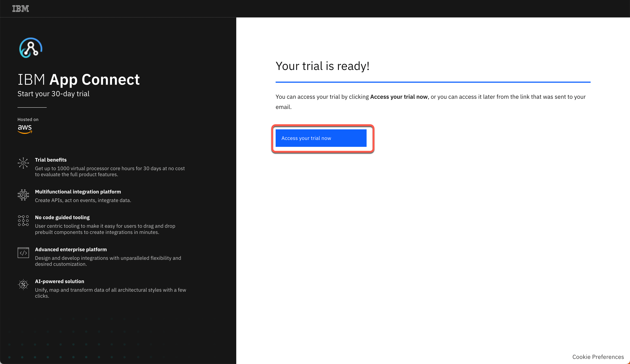Click the AWS logo under Hosted on
Viewport: 630px width, 364px height.
[25, 128]
